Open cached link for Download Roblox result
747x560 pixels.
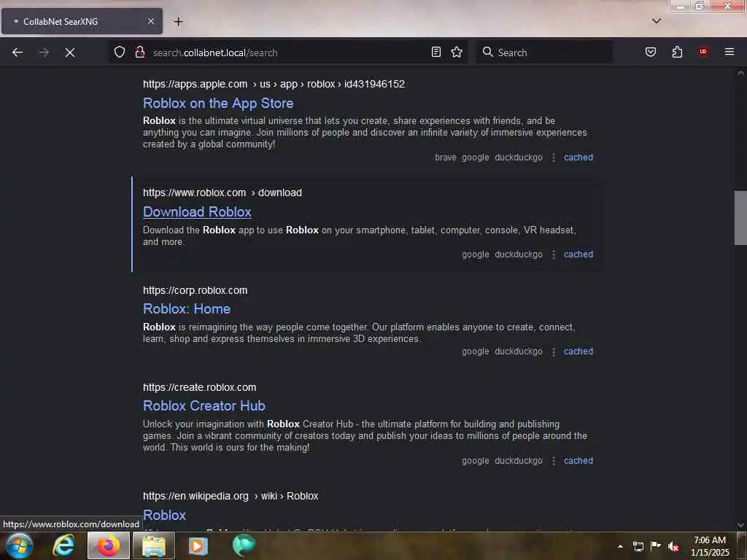(578, 254)
